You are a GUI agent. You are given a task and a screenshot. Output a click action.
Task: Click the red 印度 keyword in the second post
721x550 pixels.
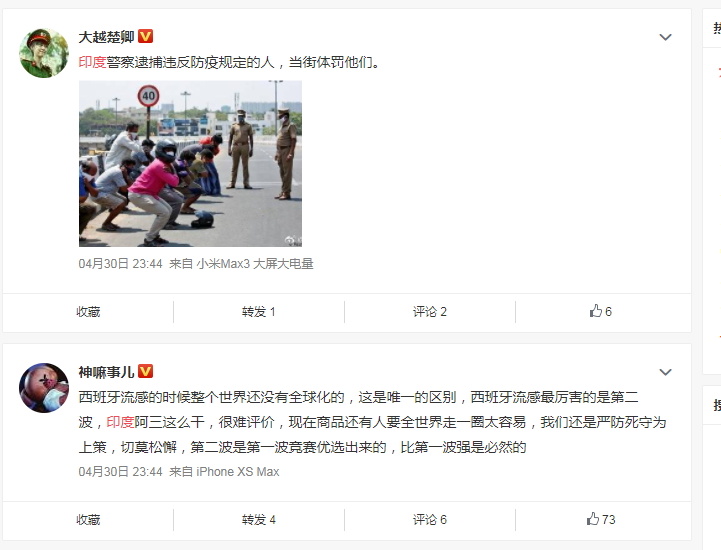[120, 422]
